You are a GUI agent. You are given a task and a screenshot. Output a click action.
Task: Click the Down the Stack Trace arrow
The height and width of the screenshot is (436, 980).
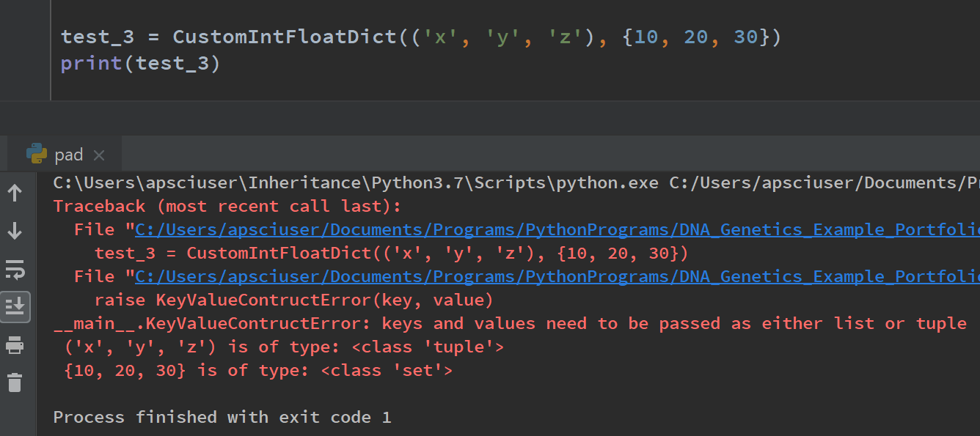[x=15, y=231]
